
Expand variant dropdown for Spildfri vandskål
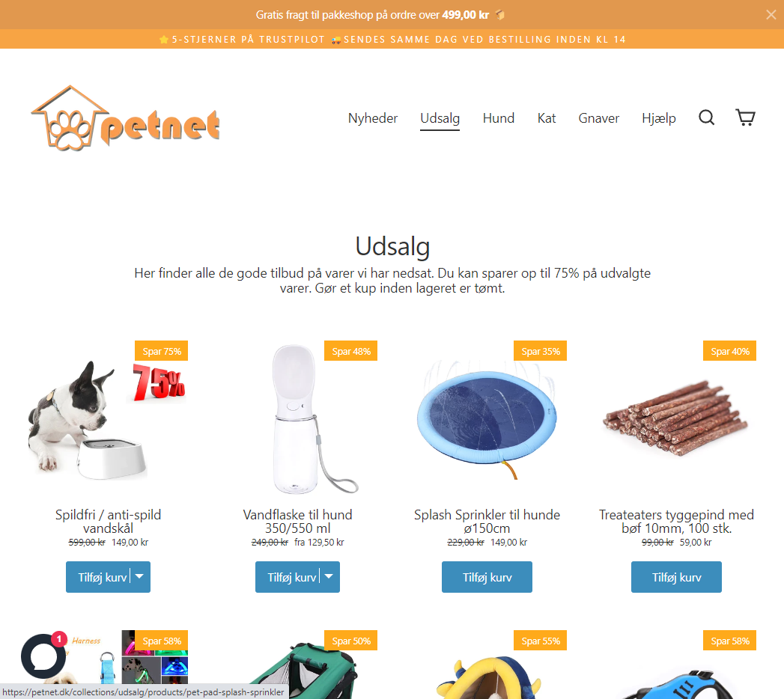tap(140, 576)
